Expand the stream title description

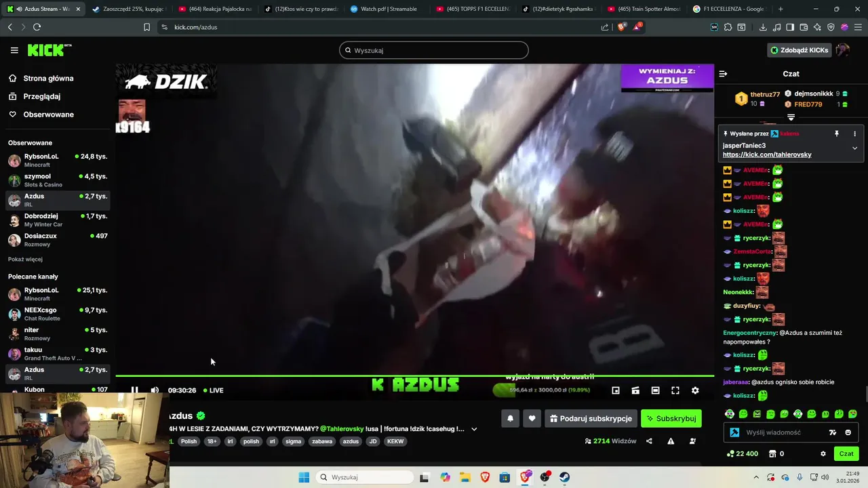(x=474, y=429)
